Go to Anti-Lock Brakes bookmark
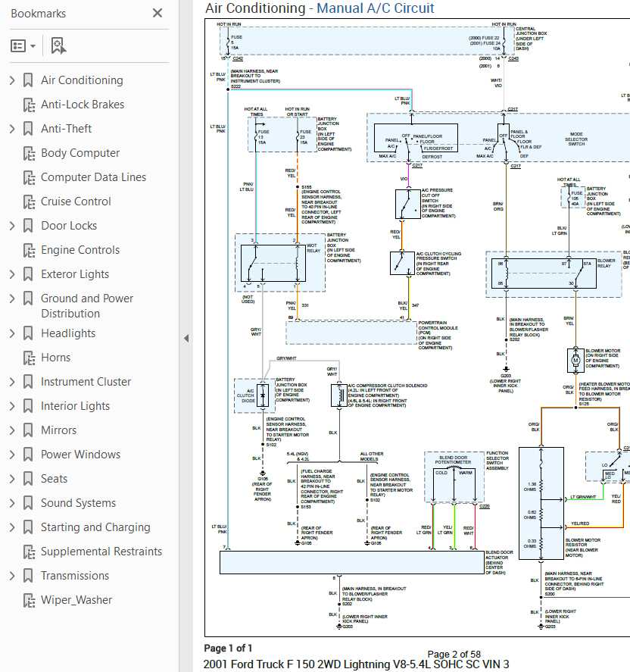This screenshot has width=630, height=672. (x=83, y=105)
